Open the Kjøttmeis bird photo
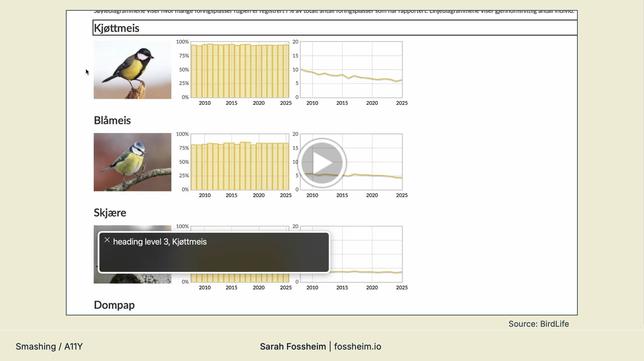The image size is (644, 361). click(x=132, y=70)
